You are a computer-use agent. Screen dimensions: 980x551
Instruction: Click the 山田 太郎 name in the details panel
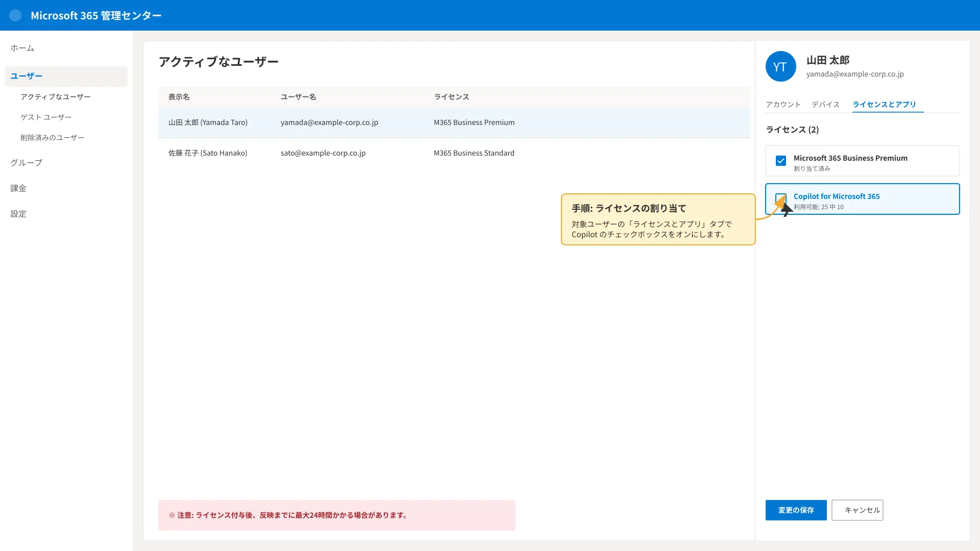coord(827,60)
